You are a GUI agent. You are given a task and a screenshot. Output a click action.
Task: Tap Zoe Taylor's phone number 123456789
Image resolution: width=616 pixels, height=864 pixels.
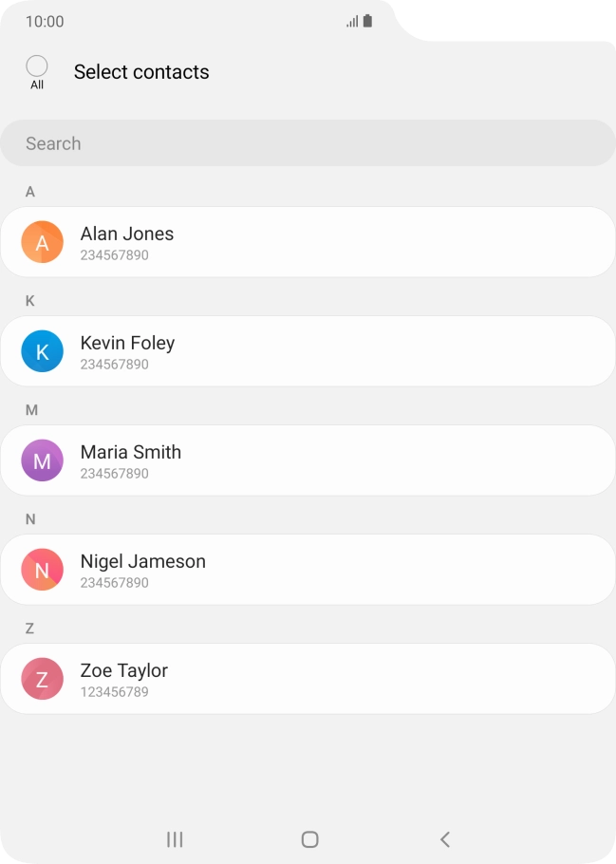(114, 692)
